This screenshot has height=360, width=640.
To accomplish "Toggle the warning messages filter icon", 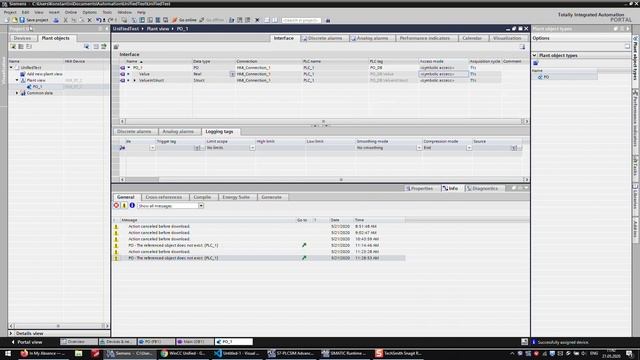I will (124, 206).
